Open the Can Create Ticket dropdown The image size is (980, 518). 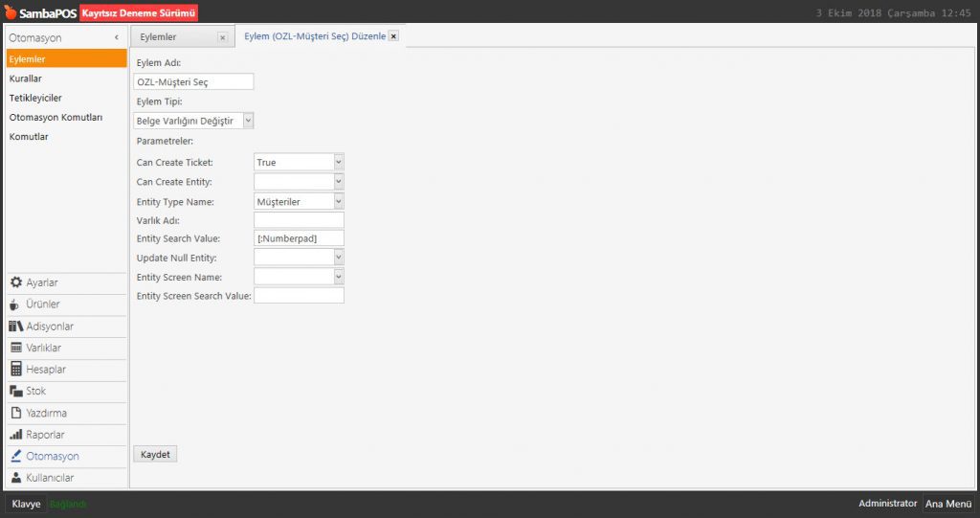click(338, 163)
